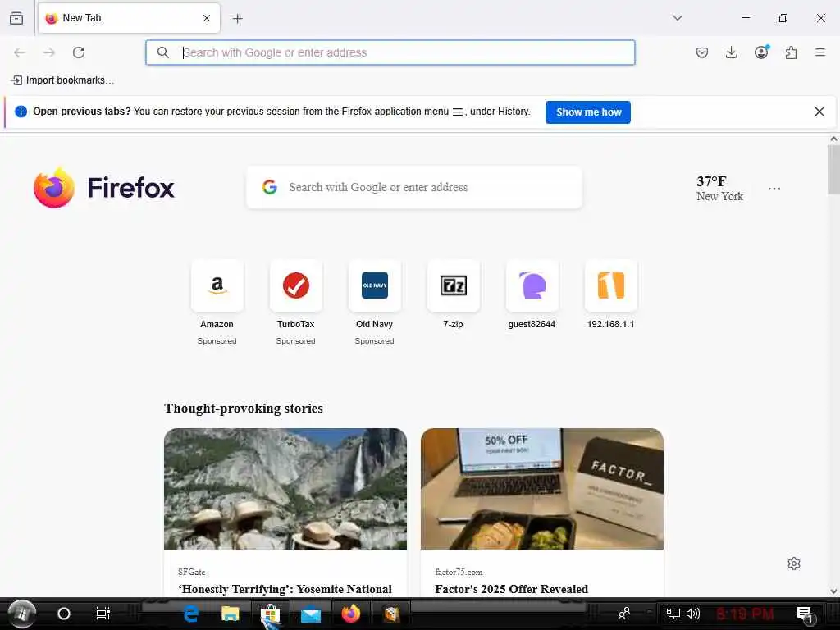Open the Firefox account icon
The height and width of the screenshot is (630, 840).
pos(761,52)
